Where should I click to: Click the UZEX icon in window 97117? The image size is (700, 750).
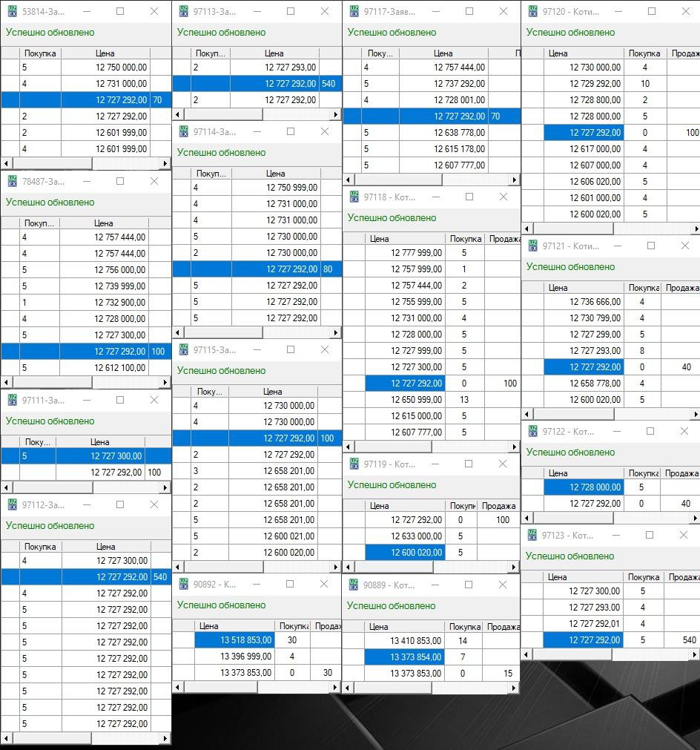[354, 12]
